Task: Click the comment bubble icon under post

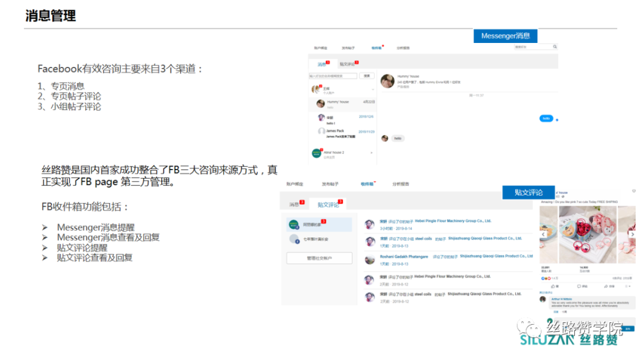Action: coord(579,287)
